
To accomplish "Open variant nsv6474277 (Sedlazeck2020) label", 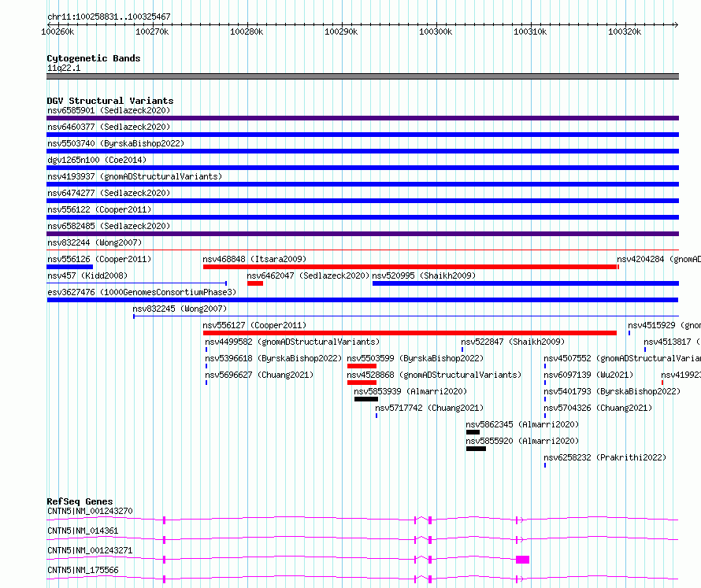I will pos(109,193).
